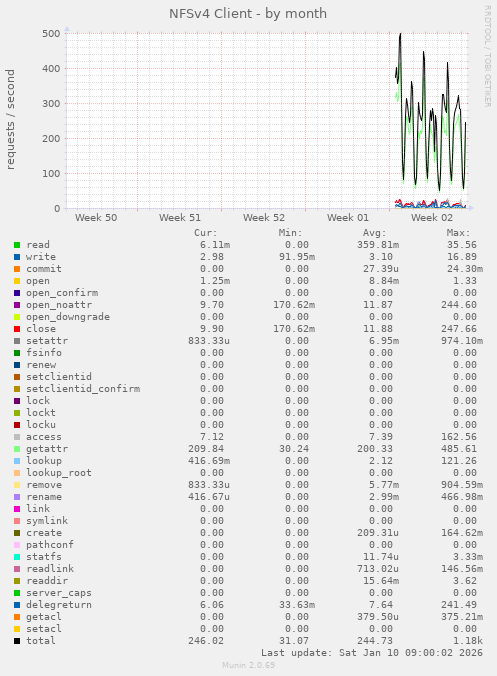Click the total legend label
The width and height of the screenshot is (497, 676).
tap(41, 641)
